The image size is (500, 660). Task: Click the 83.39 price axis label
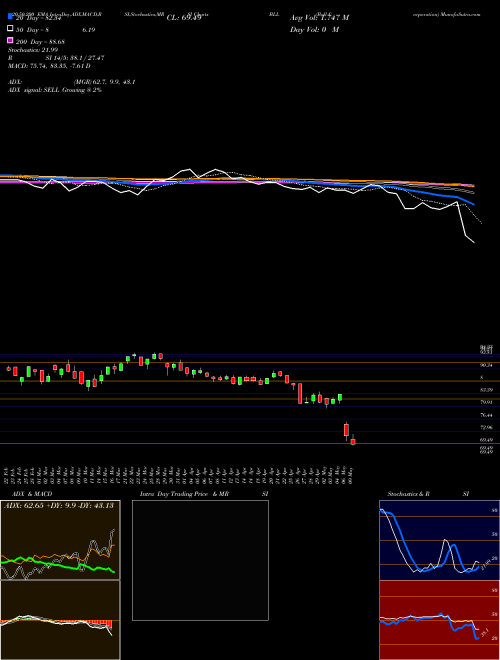[x=486, y=390]
